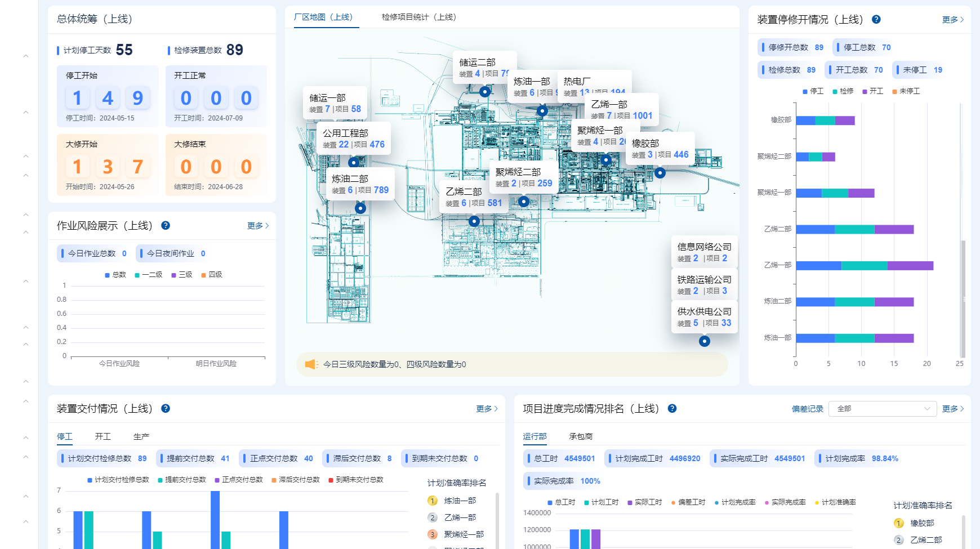This screenshot has height=549, width=980.
Task: Click 更多 link in 装置交付情况 panel
Action: coord(486,409)
